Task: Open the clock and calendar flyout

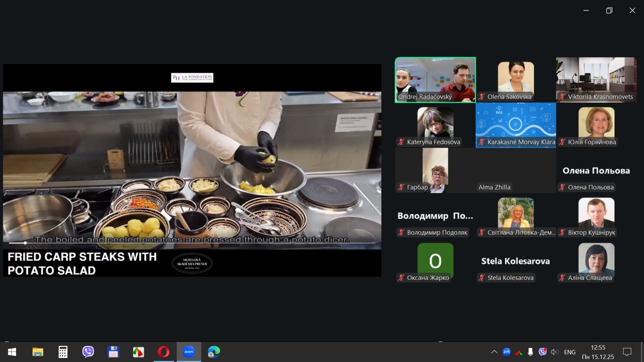Action: pyautogui.click(x=598, y=352)
